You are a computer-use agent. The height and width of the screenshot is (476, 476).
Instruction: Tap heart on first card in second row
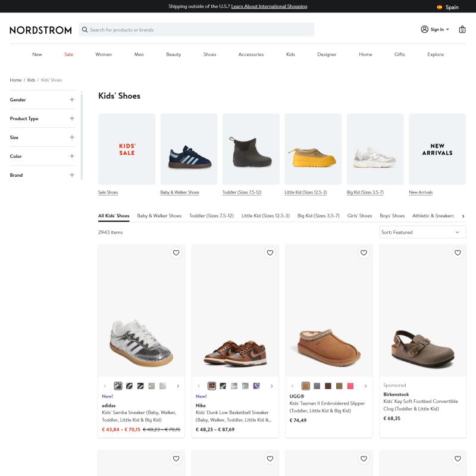click(x=176, y=458)
